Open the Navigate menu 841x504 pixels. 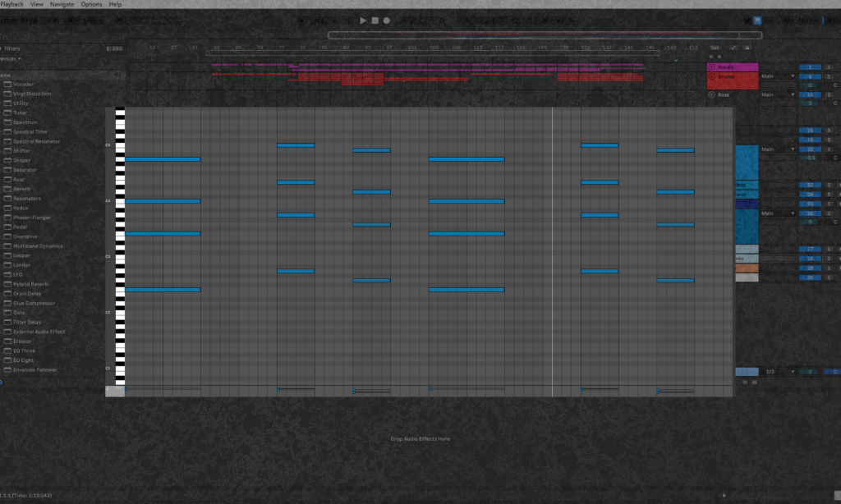point(62,4)
